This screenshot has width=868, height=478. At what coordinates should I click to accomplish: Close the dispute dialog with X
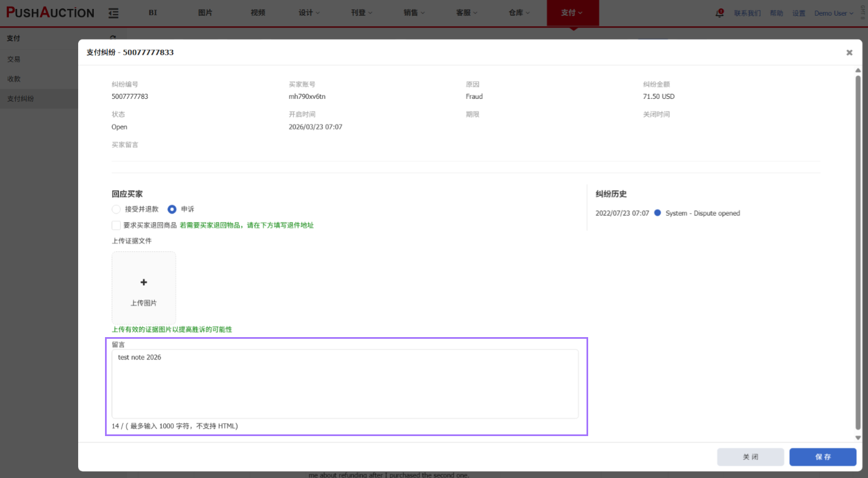pyautogui.click(x=849, y=53)
